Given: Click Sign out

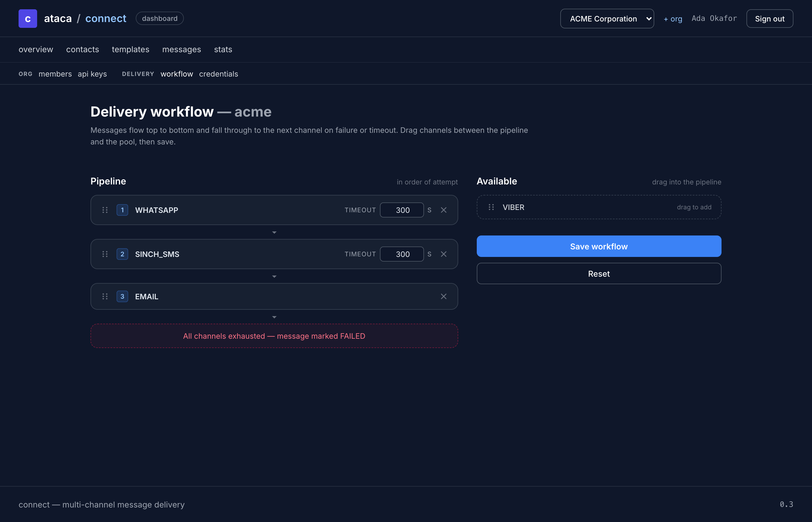Looking at the screenshot, I should (x=770, y=19).
